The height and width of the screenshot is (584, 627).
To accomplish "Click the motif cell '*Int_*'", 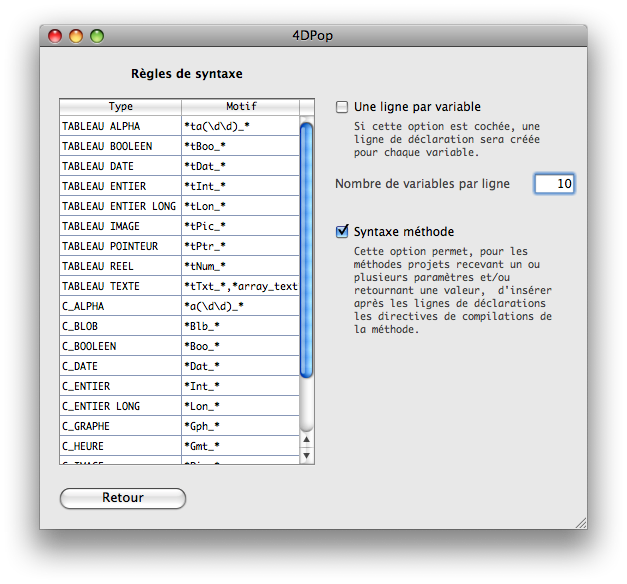I will (240, 386).
